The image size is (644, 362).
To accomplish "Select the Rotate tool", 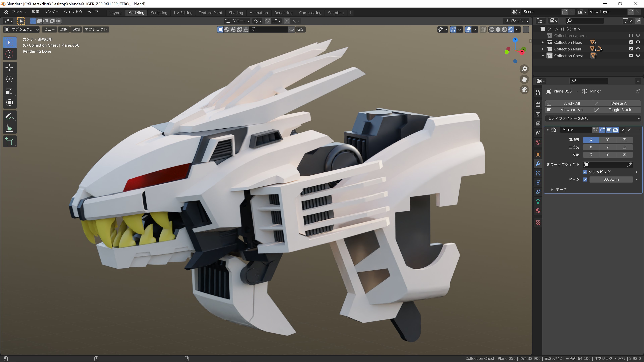I will pyautogui.click(x=10, y=79).
